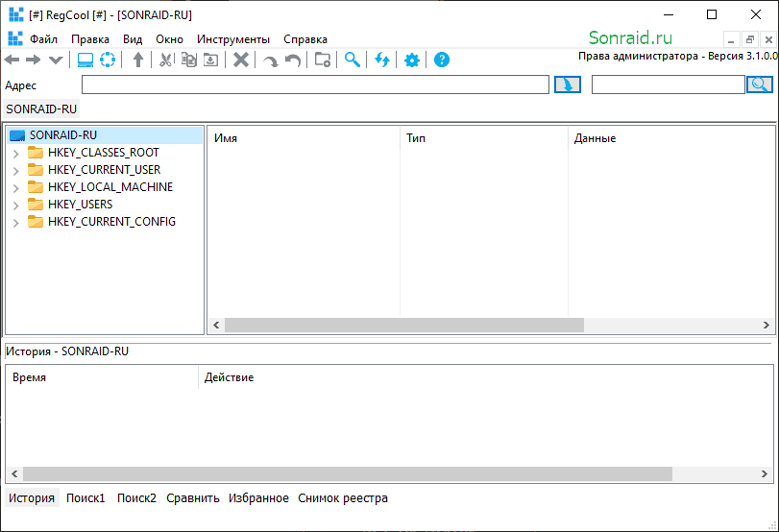
Task: Restore the inner MDI child window
Action: coord(749,39)
